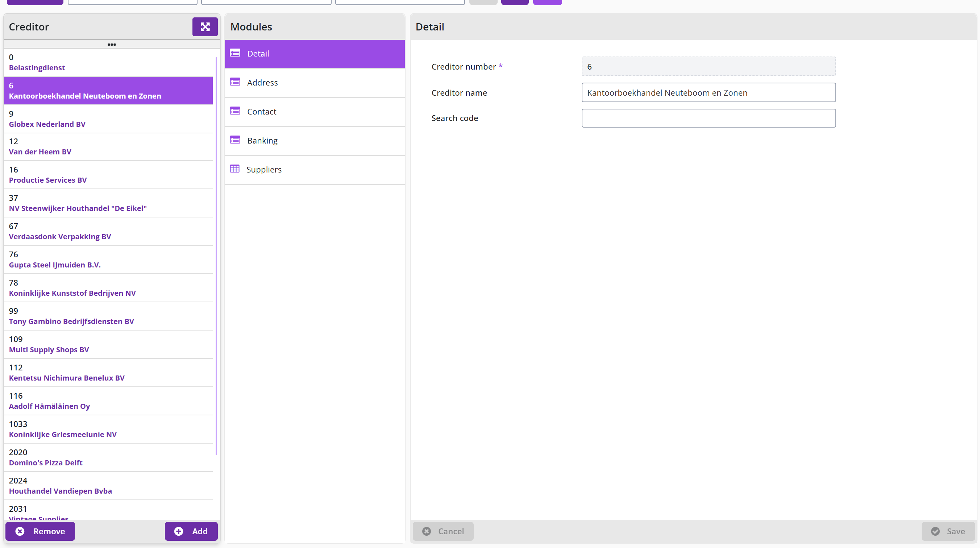Select creditor Domino's Pizza Delft
This screenshot has height=548, width=980.
pos(108,457)
